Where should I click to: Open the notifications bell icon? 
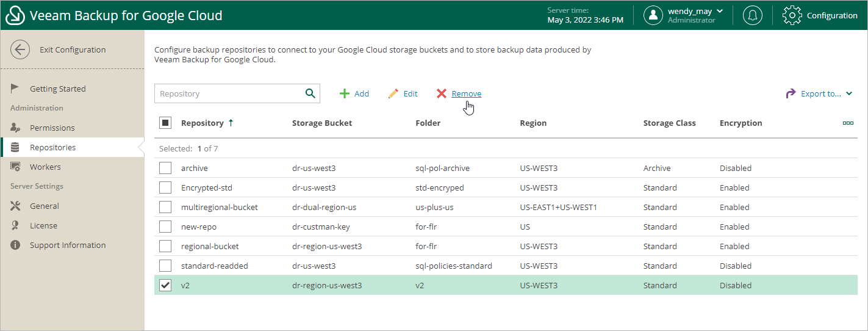(x=753, y=15)
